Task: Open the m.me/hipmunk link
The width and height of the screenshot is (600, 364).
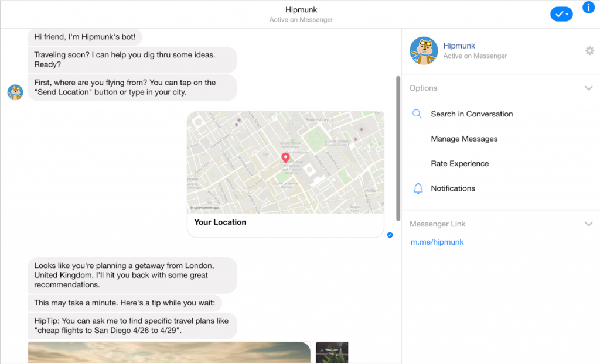Action: coord(437,242)
